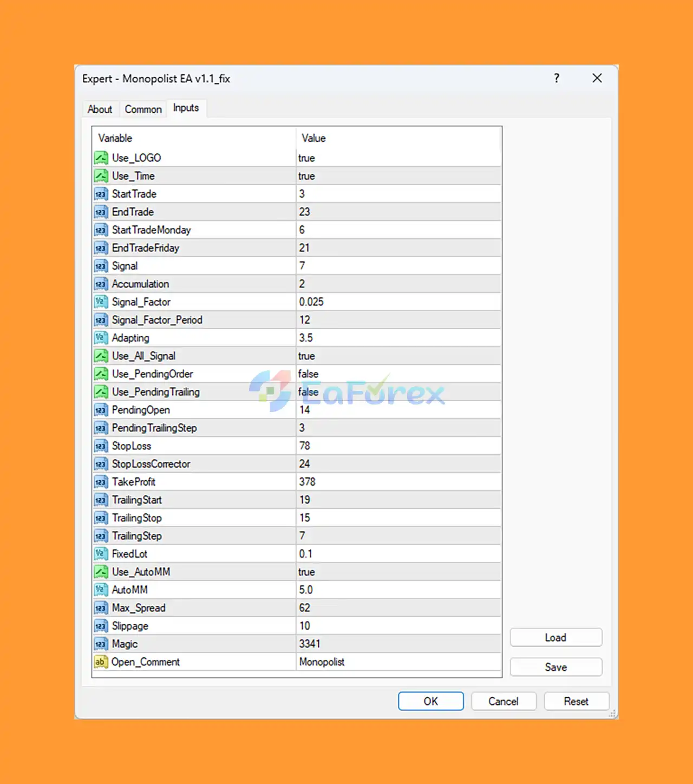Select the StartTrade value 3
Image resolution: width=693 pixels, height=784 pixels.
[302, 194]
